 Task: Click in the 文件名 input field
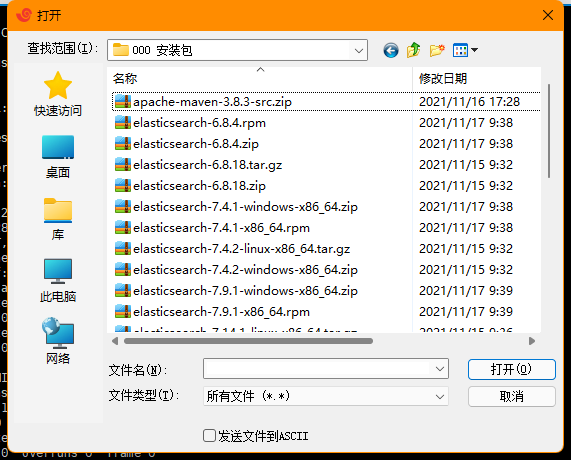[x=318, y=369]
